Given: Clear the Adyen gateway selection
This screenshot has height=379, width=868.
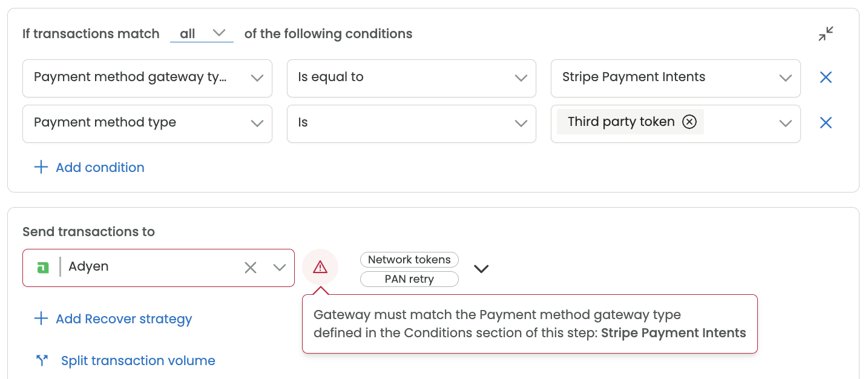Looking at the screenshot, I should click(251, 268).
